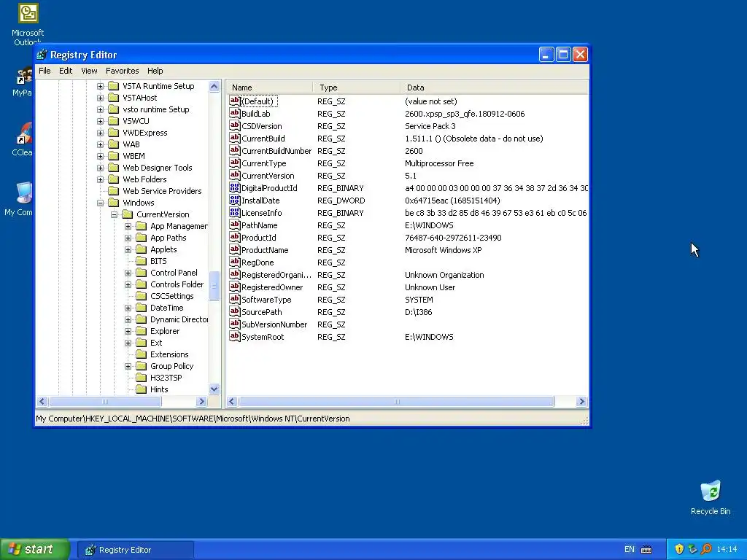Select the Extensions tree key
The height and width of the screenshot is (560, 747).
(x=169, y=354)
